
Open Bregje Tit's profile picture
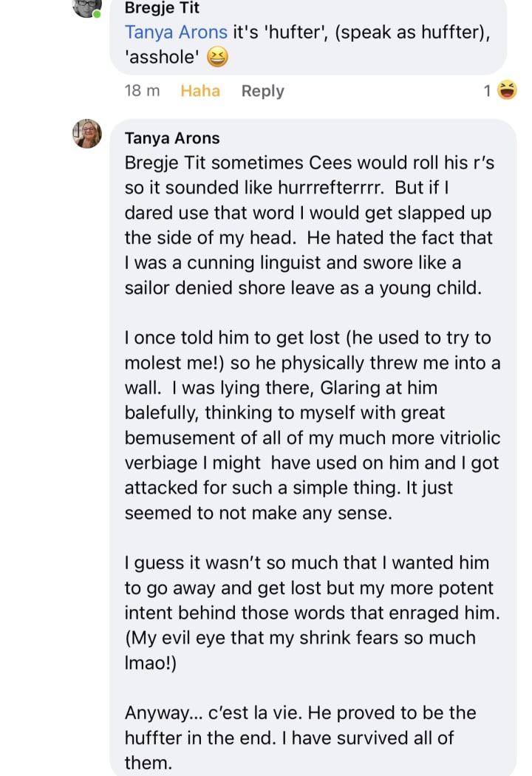pos(86,6)
